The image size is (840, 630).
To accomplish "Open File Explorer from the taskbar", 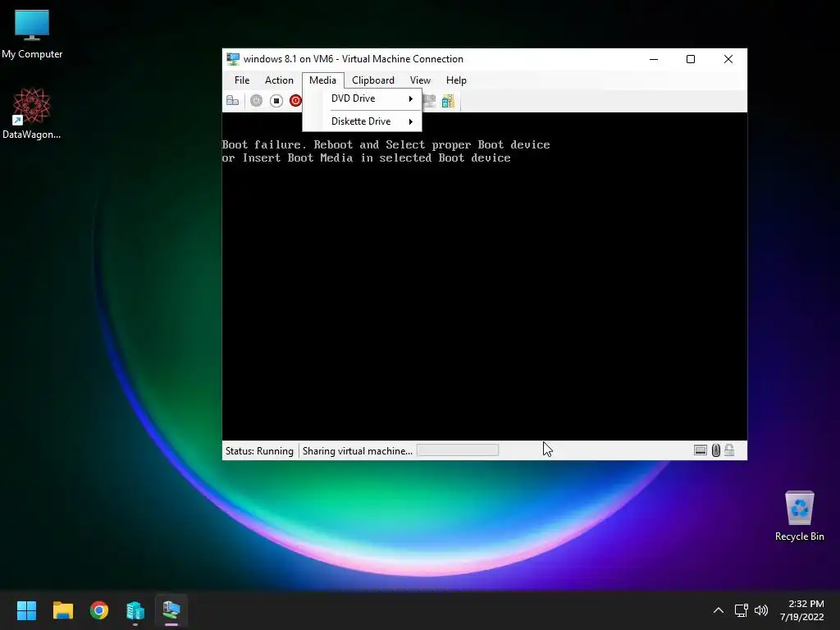I will coord(62,610).
